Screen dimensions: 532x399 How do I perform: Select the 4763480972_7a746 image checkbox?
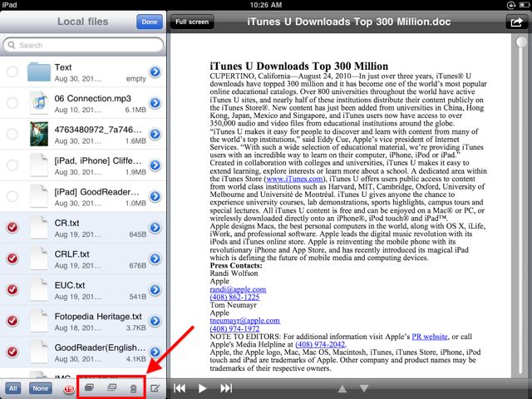[x=12, y=134]
